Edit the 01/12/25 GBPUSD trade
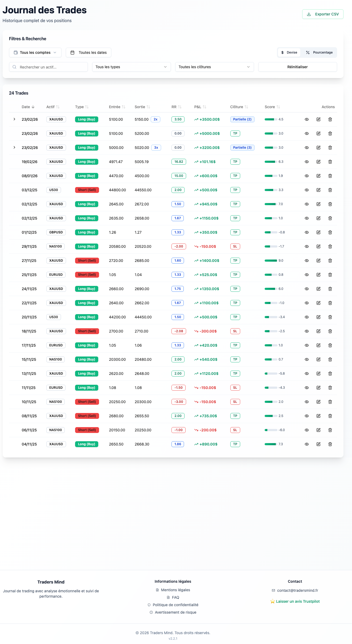Viewport: 352px width, 644px height. 318,232
